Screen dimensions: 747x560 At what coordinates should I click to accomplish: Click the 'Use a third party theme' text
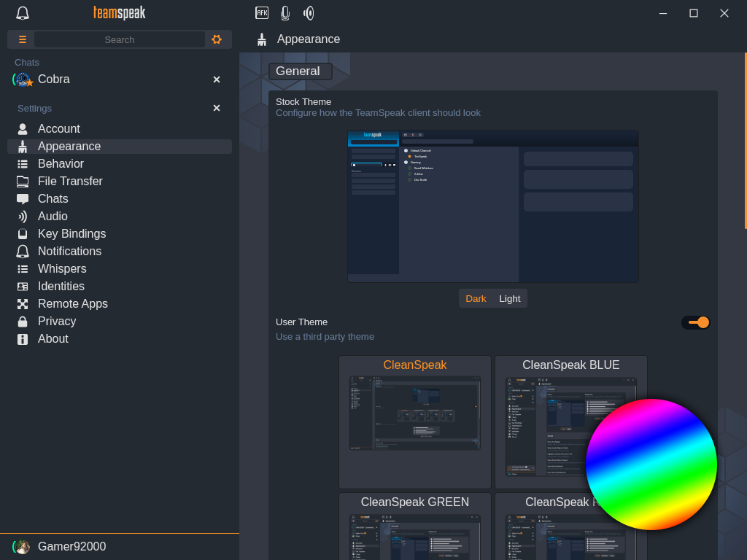pos(325,337)
